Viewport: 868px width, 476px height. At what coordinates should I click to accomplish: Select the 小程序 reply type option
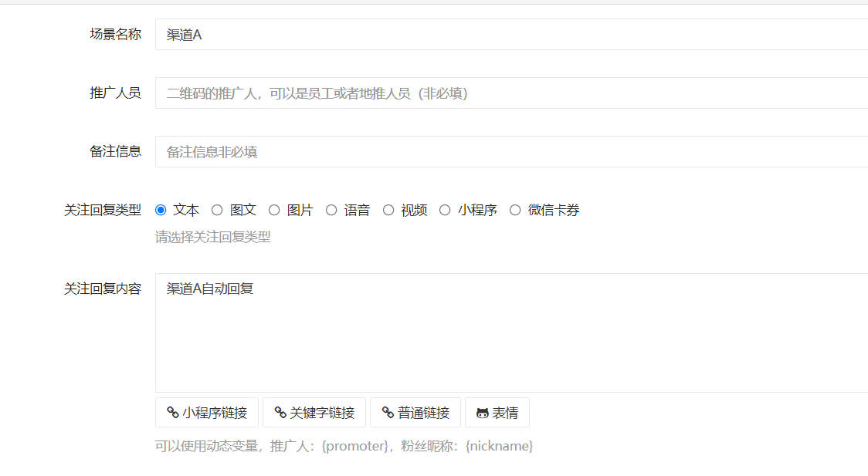445,209
